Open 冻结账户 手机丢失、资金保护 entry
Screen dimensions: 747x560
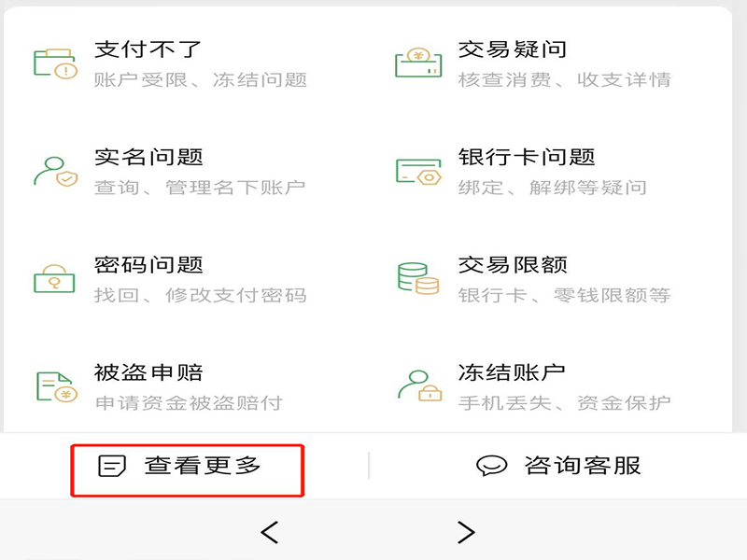pos(564,387)
